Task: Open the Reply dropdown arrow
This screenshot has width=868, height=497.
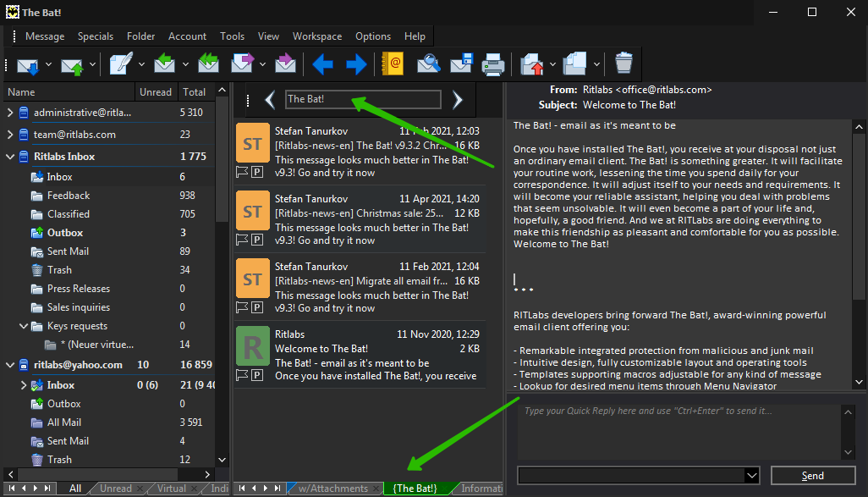Action: tap(185, 64)
